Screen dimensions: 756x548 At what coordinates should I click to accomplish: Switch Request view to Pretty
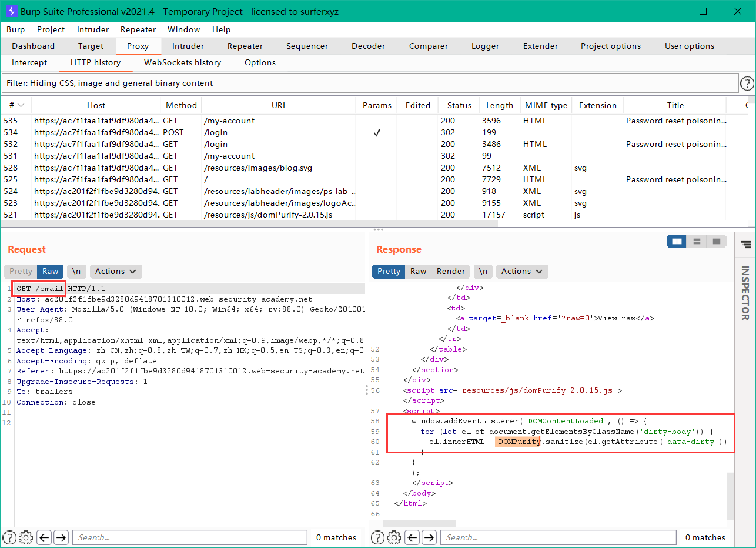coord(21,271)
